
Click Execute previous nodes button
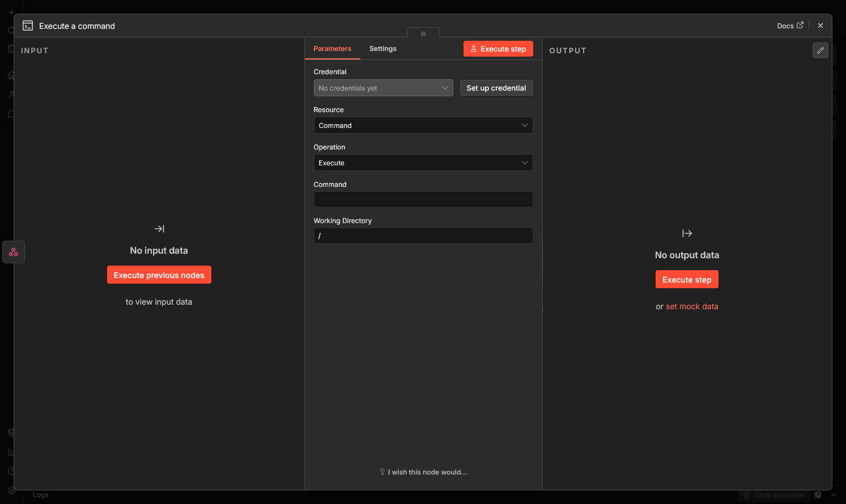click(x=159, y=275)
